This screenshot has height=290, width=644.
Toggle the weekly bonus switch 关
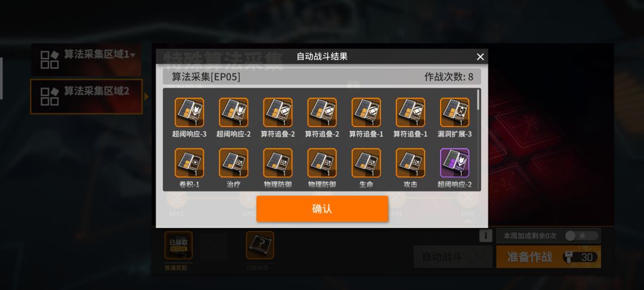[x=581, y=236]
